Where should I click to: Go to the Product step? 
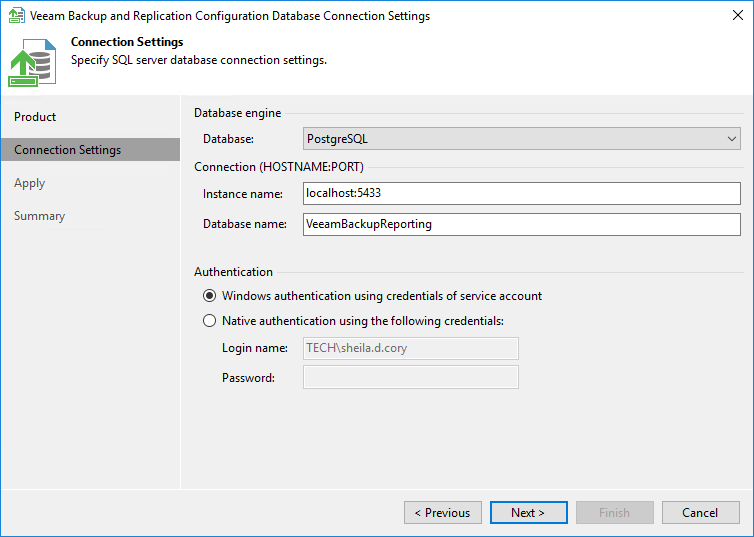35,117
